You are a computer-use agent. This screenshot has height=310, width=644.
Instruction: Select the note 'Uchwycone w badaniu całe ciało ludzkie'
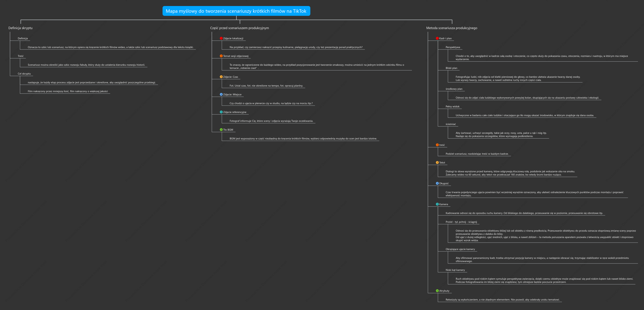[x=525, y=115]
